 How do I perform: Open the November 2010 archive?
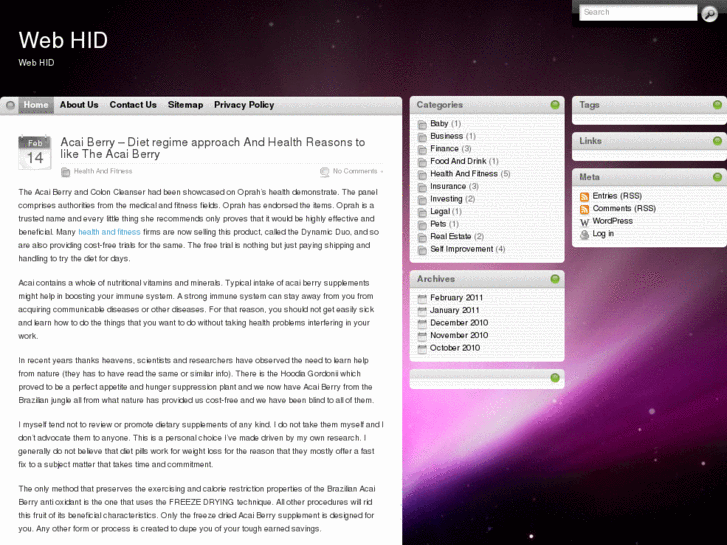(459, 335)
